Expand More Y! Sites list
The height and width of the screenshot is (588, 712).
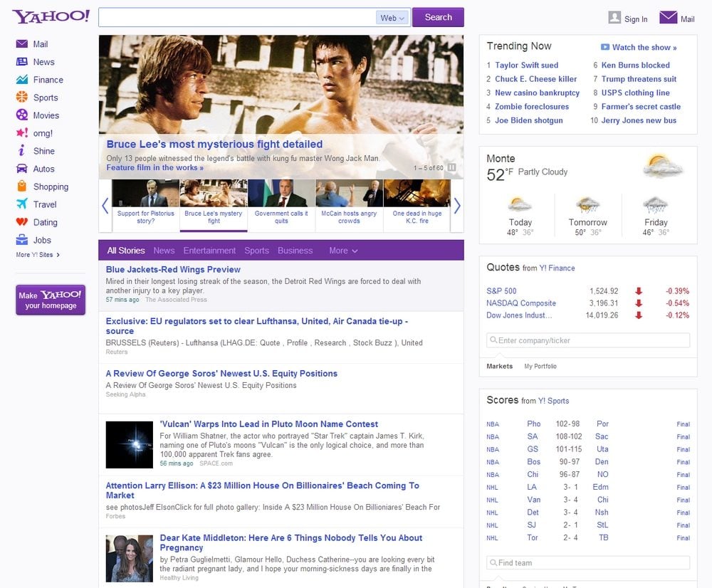tap(38, 255)
